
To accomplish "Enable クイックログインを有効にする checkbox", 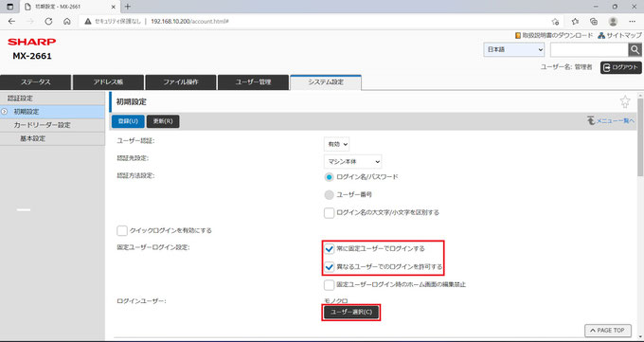I will click(122, 230).
